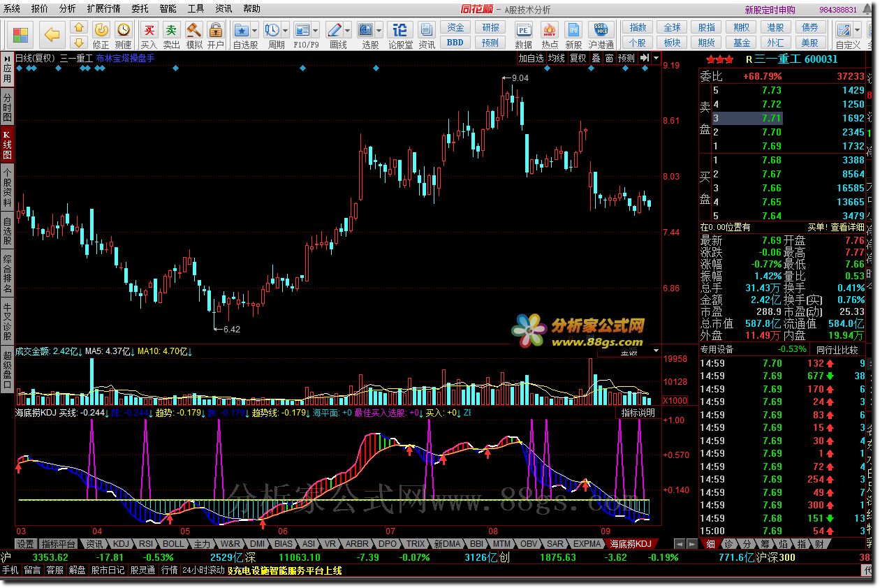Click the BBD button
880x588 pixels.
[455, 43]
